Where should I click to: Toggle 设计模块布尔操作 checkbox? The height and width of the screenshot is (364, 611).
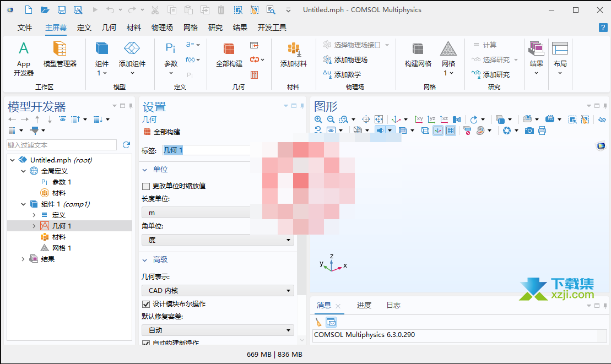click(146, 304)
